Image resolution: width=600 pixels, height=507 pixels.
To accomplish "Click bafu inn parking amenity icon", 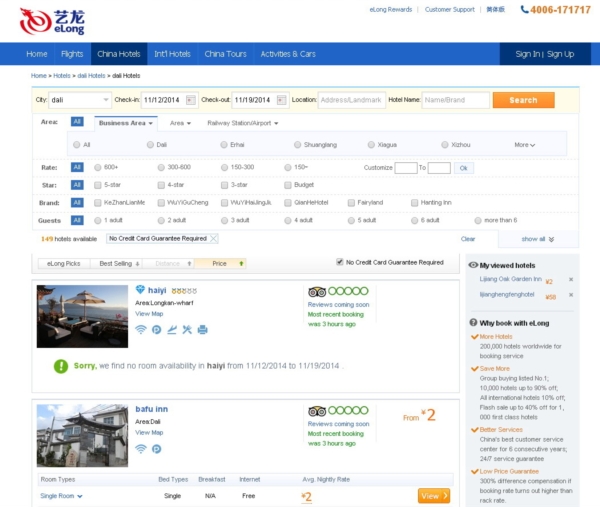I will point(157,449).
